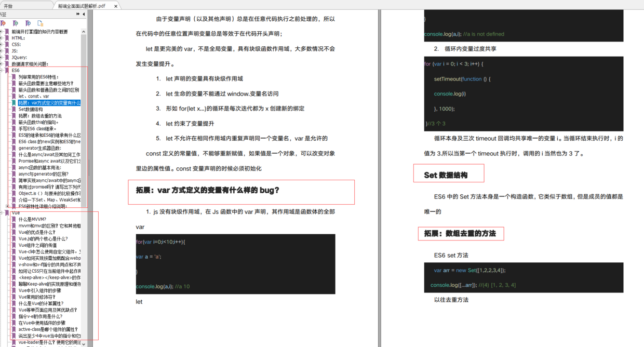Viewport: 644px width, 347px height.
Task: Expand the CSS: bookmark node
Action: [x=2, y=44]
